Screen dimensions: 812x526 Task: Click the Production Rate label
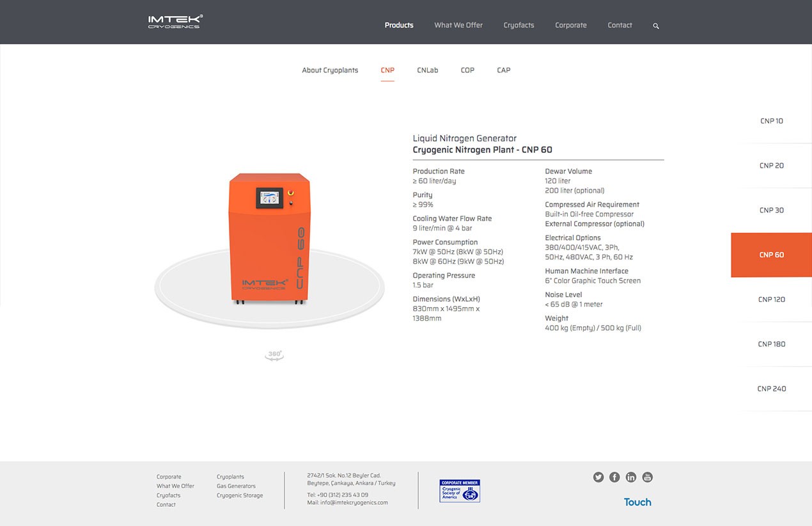click(x=439, y=171)
